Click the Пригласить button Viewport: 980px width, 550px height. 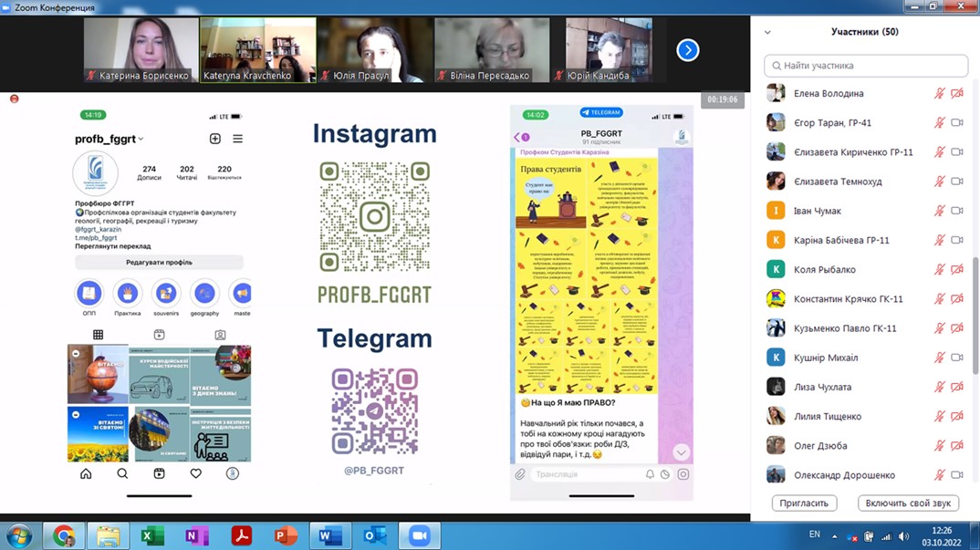tap(804, 503)
